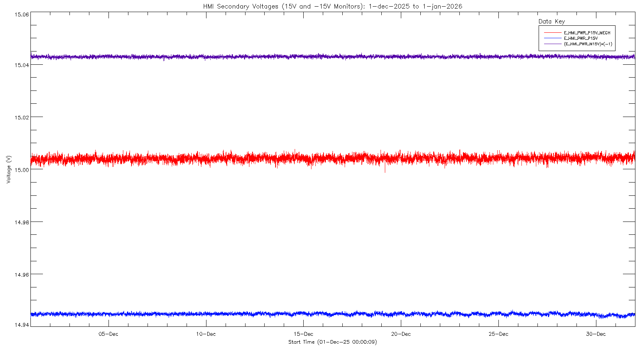Click the 14.98 y-axis tick label
The height and width of the screenshot is (351, 644).
click(x=21, y=222)
